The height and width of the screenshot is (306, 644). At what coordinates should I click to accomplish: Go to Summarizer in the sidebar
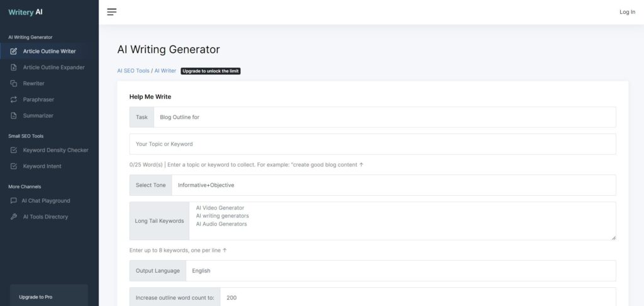[38, 116]
